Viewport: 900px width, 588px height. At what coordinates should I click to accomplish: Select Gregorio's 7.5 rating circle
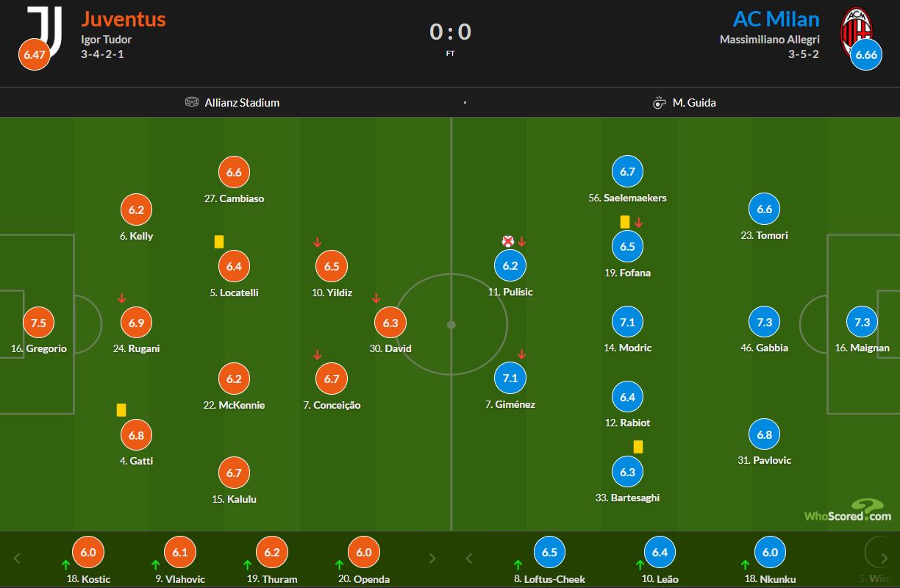[x=39, y=323]
